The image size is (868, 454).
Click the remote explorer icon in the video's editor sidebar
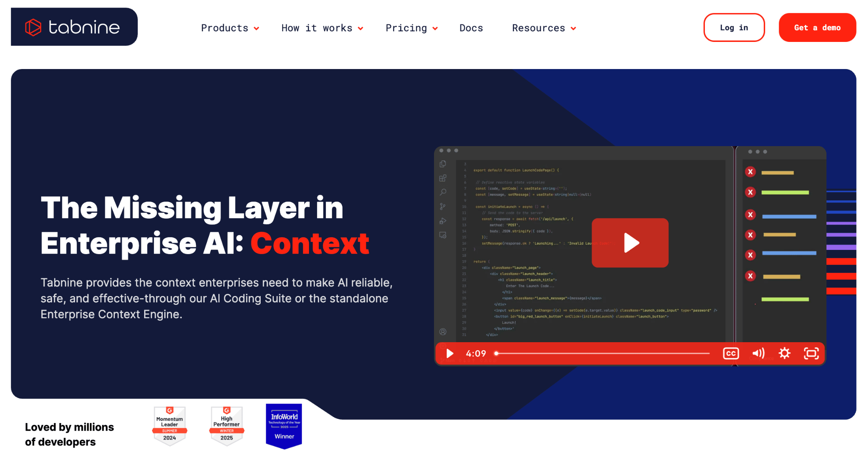point(443,235)
